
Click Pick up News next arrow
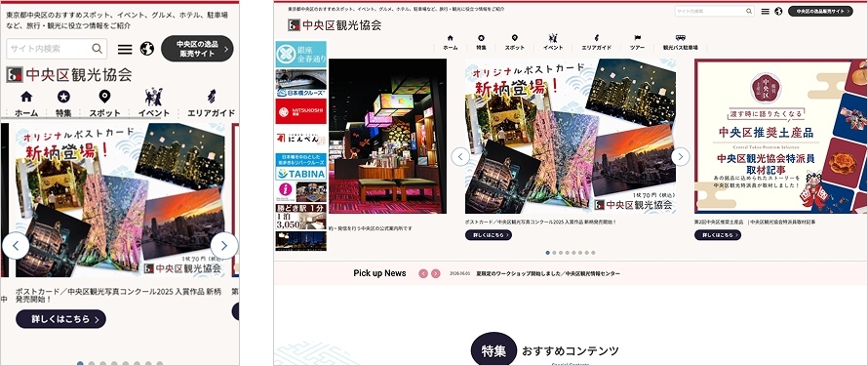click(436, 273)
